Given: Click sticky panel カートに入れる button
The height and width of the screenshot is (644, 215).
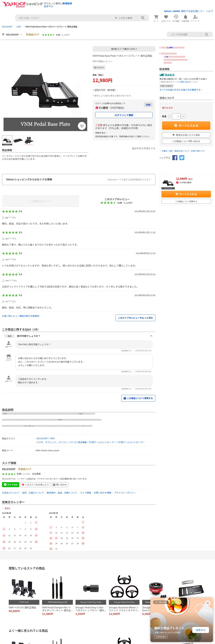Looking at the screenshot, I should [x=186, y=194].
